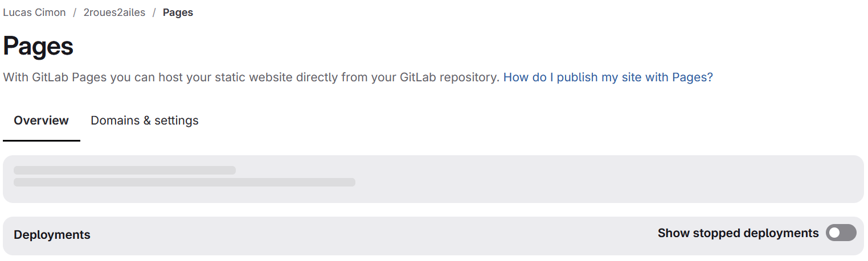Screen dimensions: 868x261
Task: Click the slash before Pages breadcrumb
Action: (x=154, y=12)
